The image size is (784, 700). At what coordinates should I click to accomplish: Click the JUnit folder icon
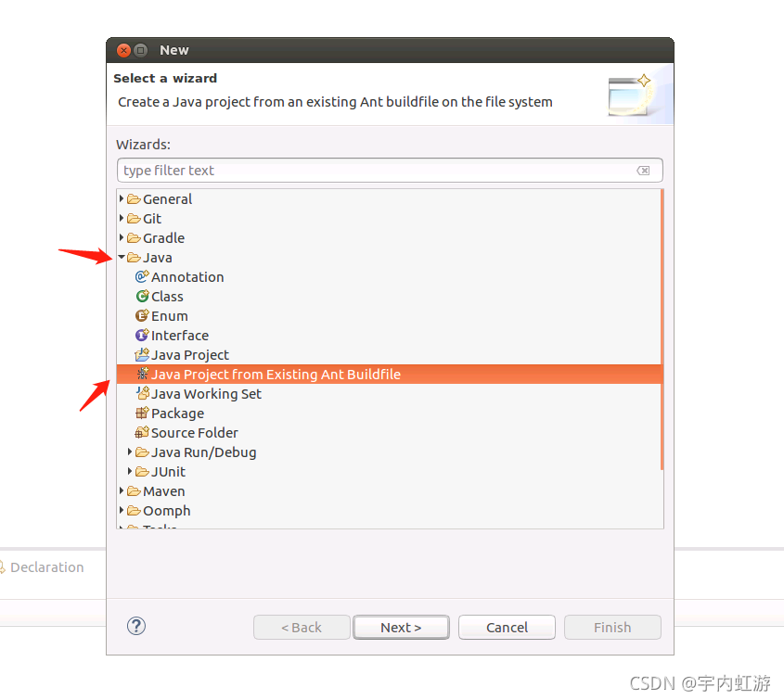click(x=142, y=472)
